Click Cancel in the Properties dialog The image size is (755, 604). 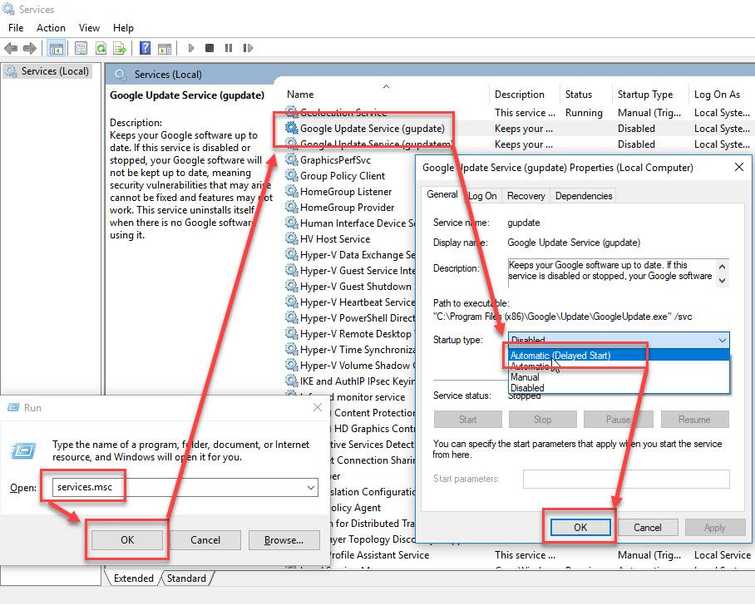(647, 527)
